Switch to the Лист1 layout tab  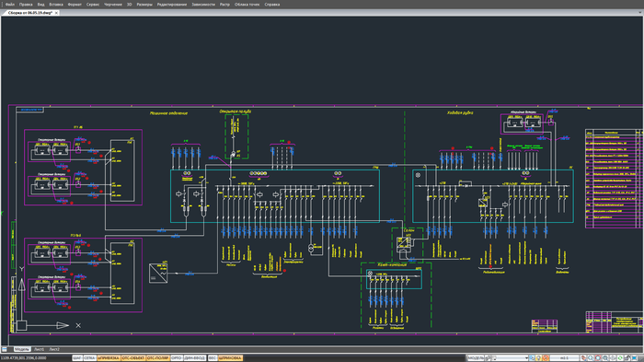point(39,349)
